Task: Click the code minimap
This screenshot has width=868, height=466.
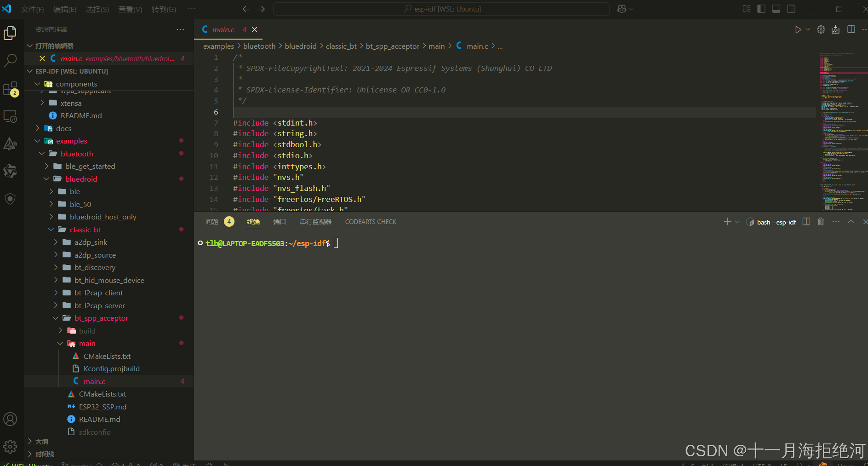Action: point(842,131)
